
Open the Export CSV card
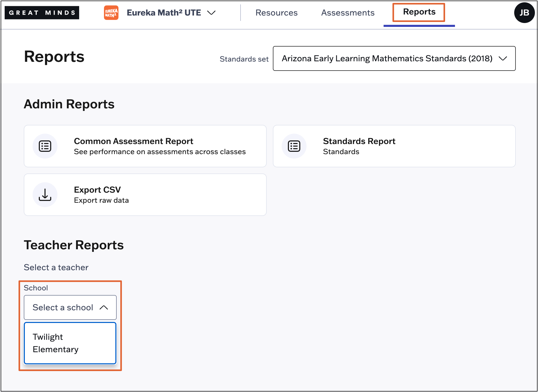click(145, 195)
